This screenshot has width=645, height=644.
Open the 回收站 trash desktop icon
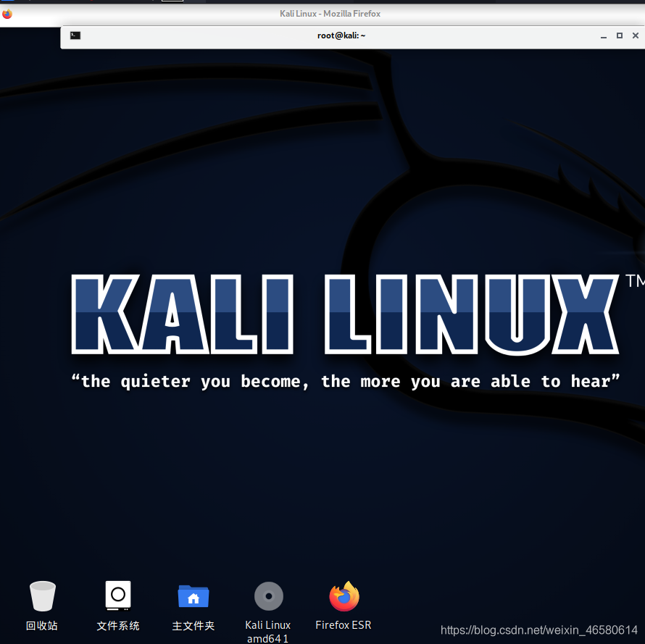click(x=42, y=596)
